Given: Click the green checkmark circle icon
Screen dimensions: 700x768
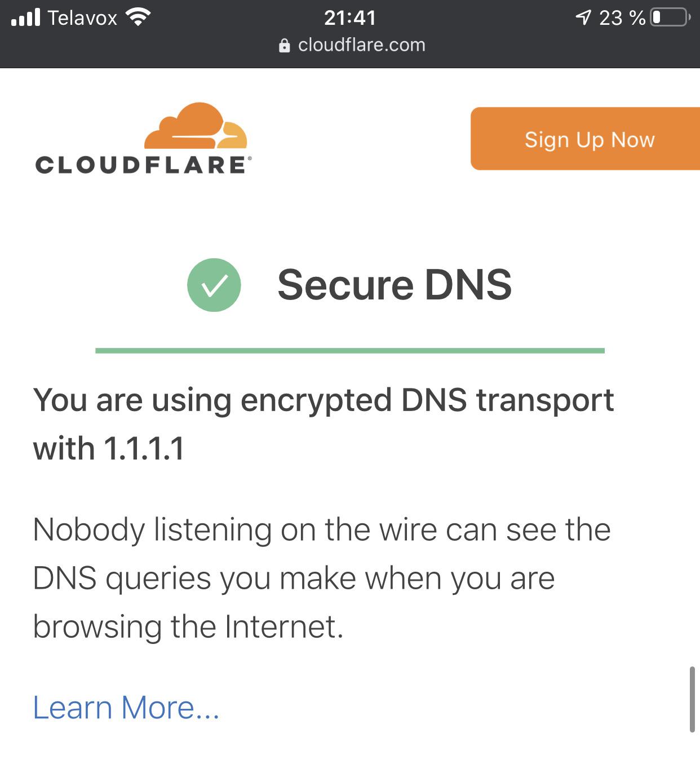Looking at the screenshot, I should pyautogui.click(x=214, y=285).
